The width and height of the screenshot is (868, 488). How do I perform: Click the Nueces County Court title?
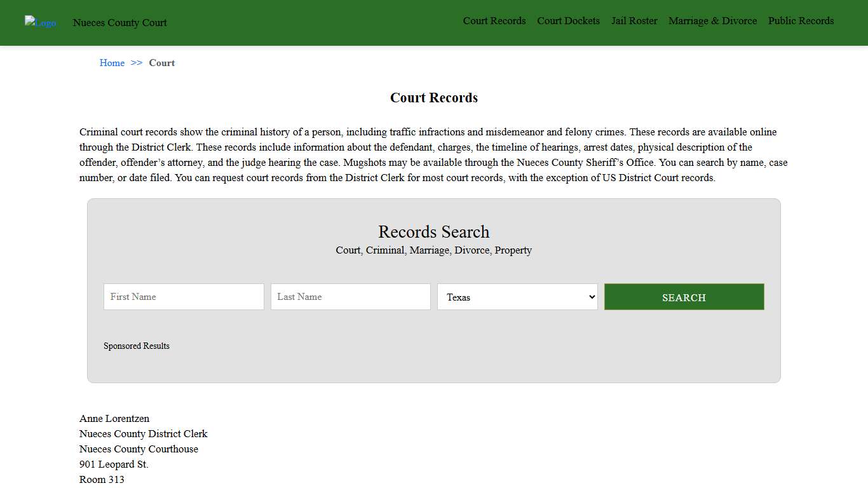[x=119, y=23]
